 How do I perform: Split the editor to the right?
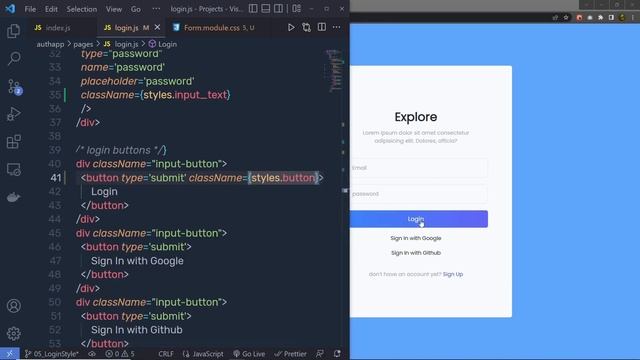tap(322, 27)
